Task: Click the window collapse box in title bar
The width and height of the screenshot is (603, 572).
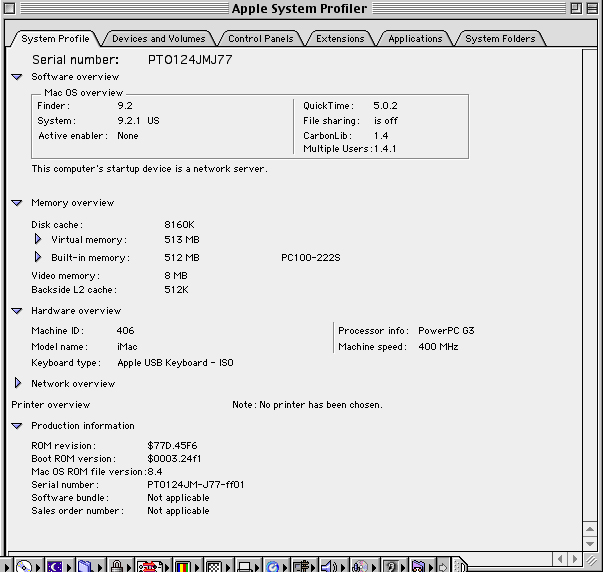Action: pos(593,8)
